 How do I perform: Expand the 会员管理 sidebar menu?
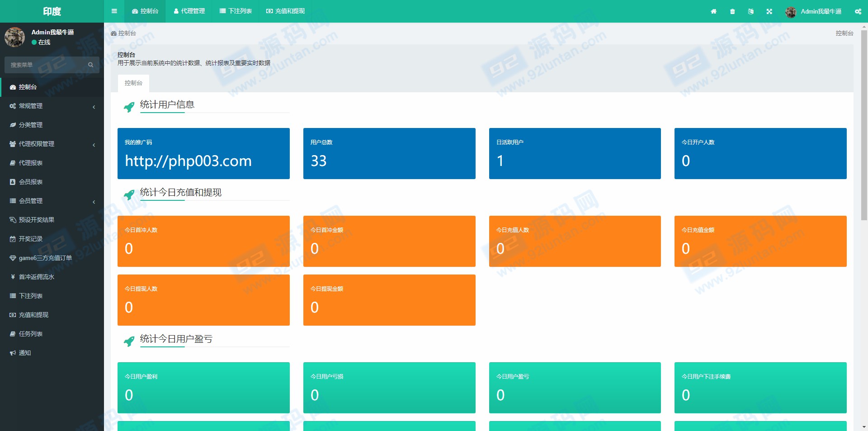point(52,201)
